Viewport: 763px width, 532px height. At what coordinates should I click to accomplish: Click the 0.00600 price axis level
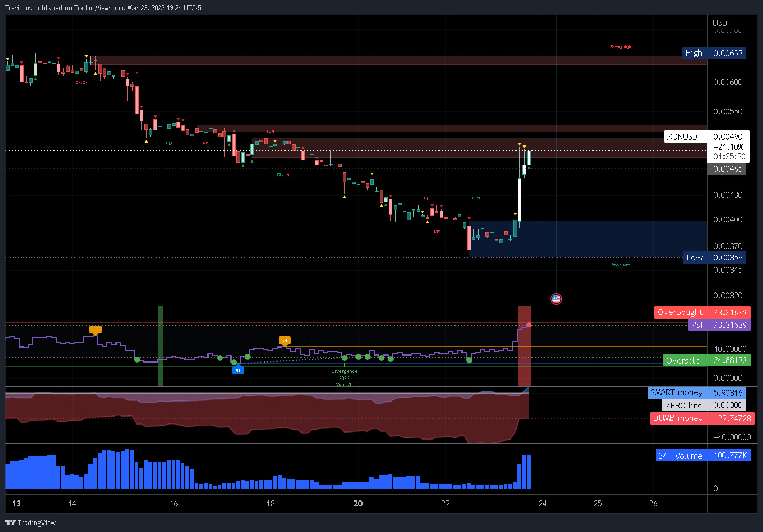pos(728,82)
